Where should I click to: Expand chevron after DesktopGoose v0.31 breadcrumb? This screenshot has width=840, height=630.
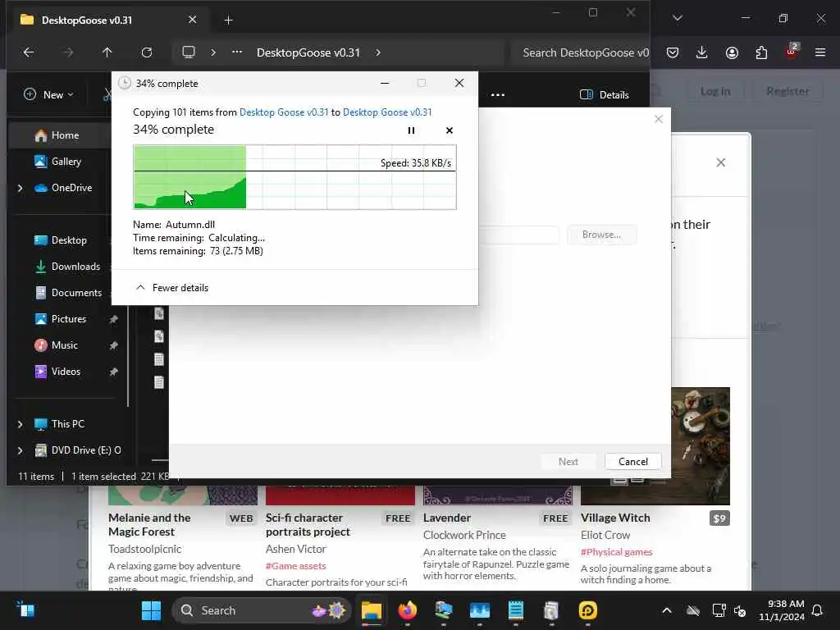point(378,52)
